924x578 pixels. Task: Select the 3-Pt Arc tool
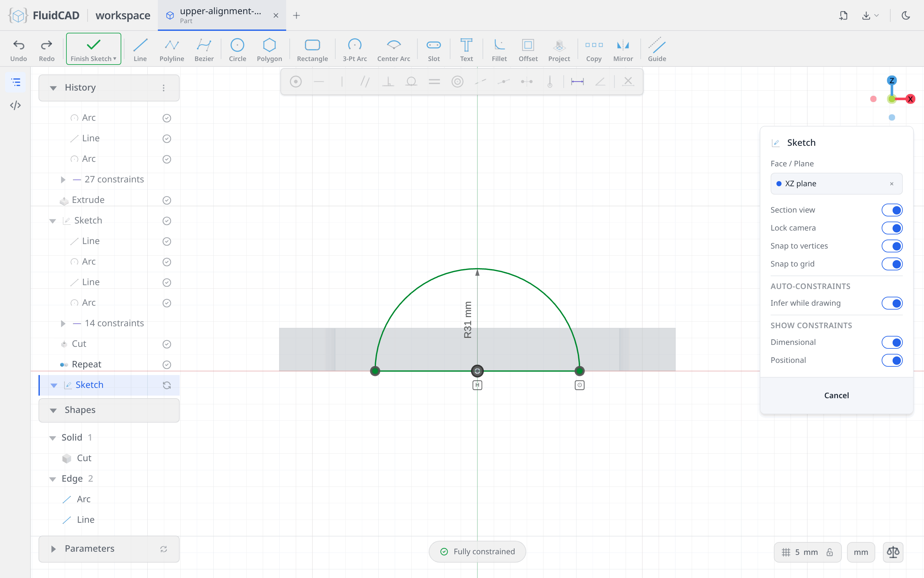coord(355,50)
